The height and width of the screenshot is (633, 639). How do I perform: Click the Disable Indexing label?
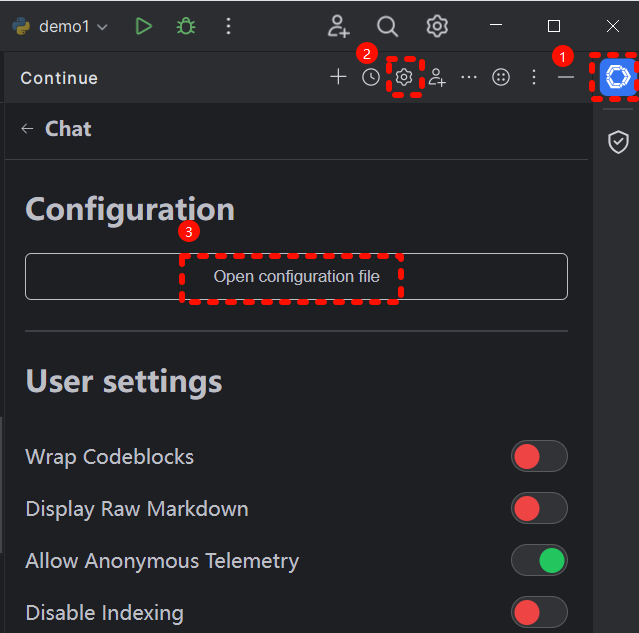tap(105, 613)
